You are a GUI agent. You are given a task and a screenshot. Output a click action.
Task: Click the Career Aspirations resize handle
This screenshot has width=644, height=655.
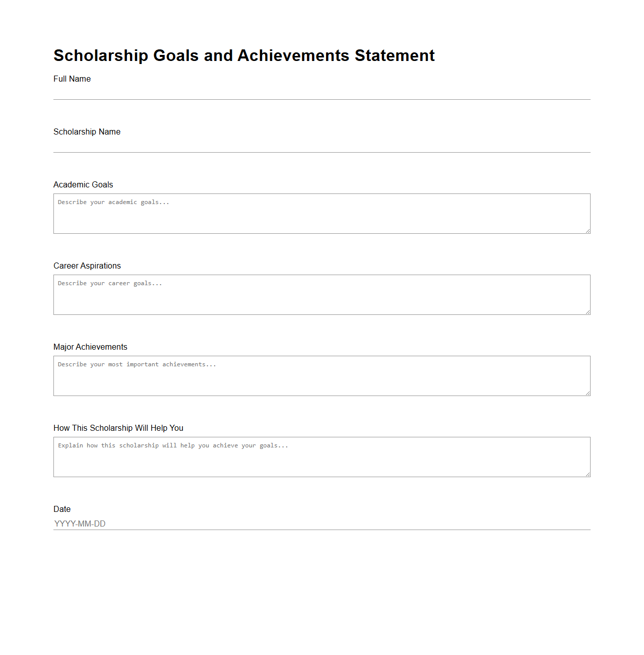pyautogui.click(x=587, y=312)
